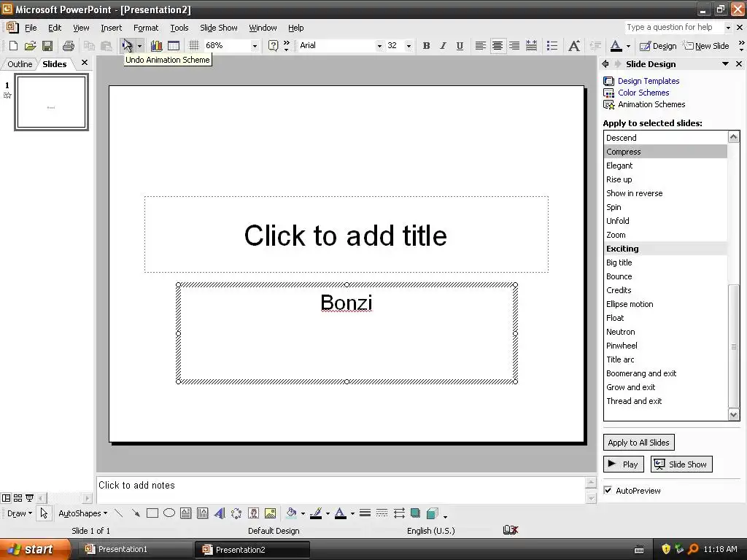Open the Zoom percentage dropdown
The image size is (747, 560).
click(x=255, y=46)
